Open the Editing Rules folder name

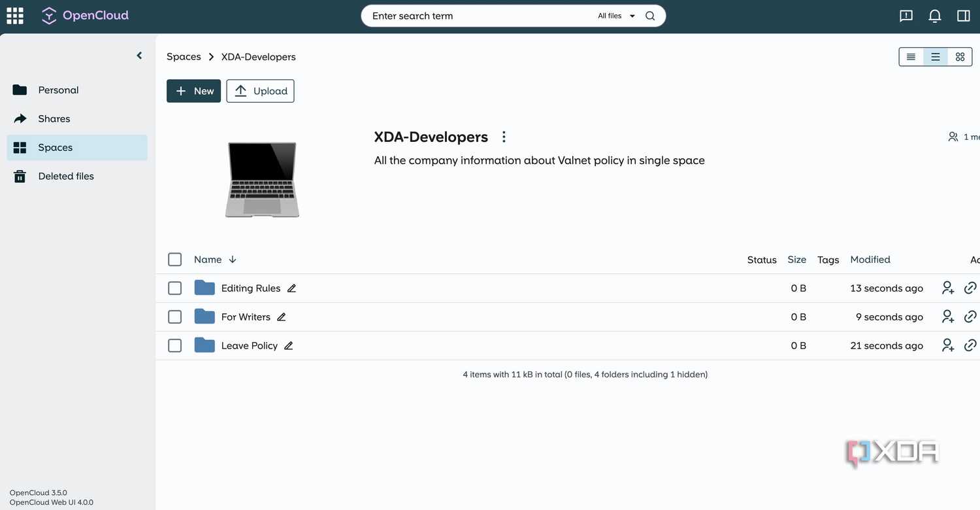251,288
